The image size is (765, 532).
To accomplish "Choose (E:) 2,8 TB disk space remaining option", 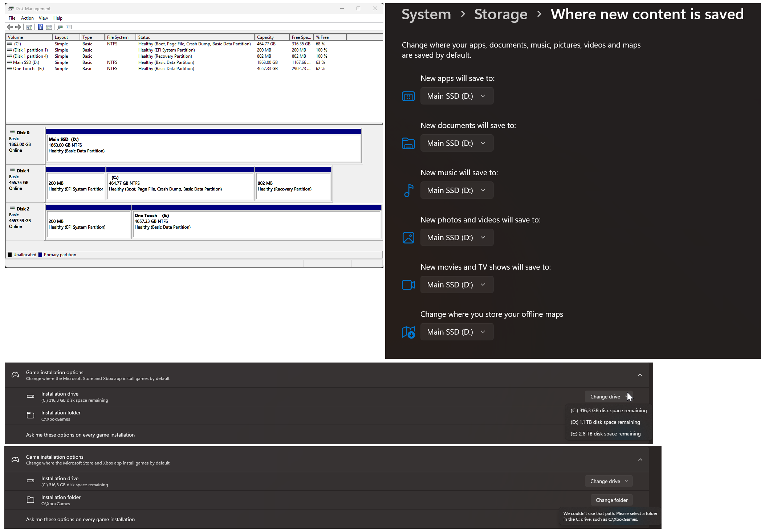I will [x=606, y=434].
